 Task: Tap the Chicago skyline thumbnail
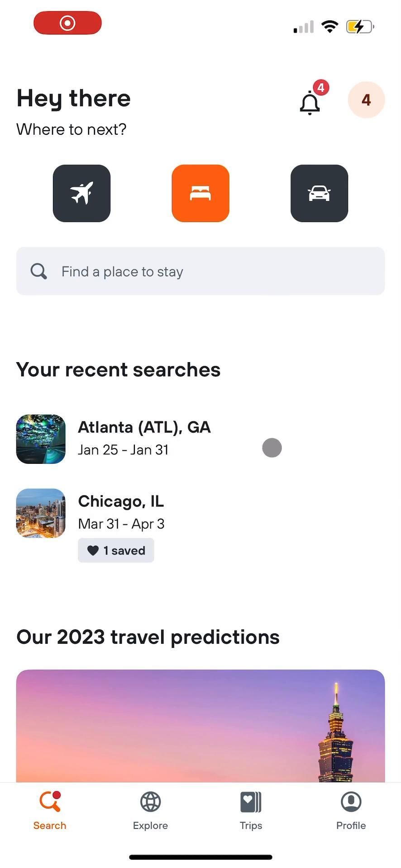point(41,513)
